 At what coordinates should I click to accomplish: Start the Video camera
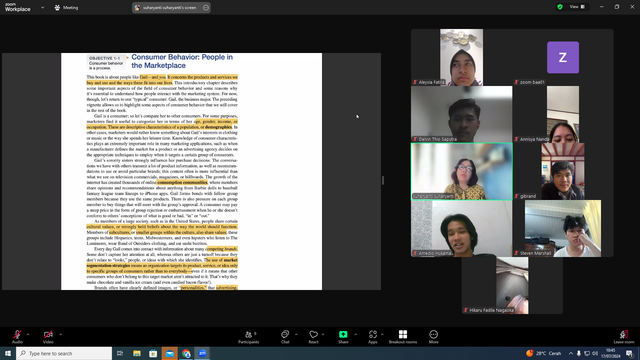48,336
